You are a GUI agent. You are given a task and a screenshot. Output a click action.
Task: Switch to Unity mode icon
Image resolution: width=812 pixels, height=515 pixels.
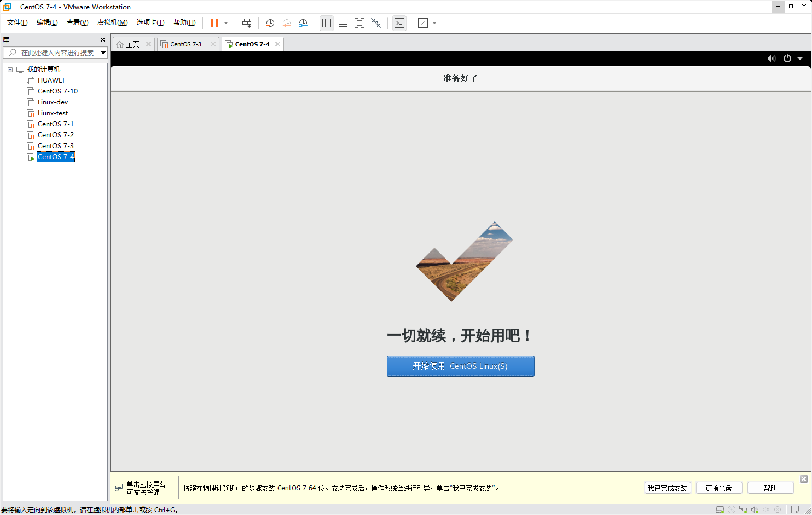click(x=376, y=23)
